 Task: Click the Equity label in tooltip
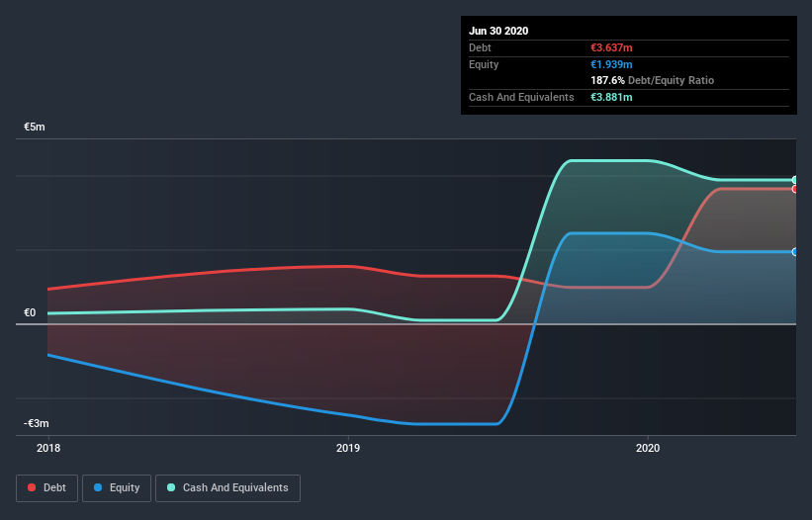click(484, 64)
